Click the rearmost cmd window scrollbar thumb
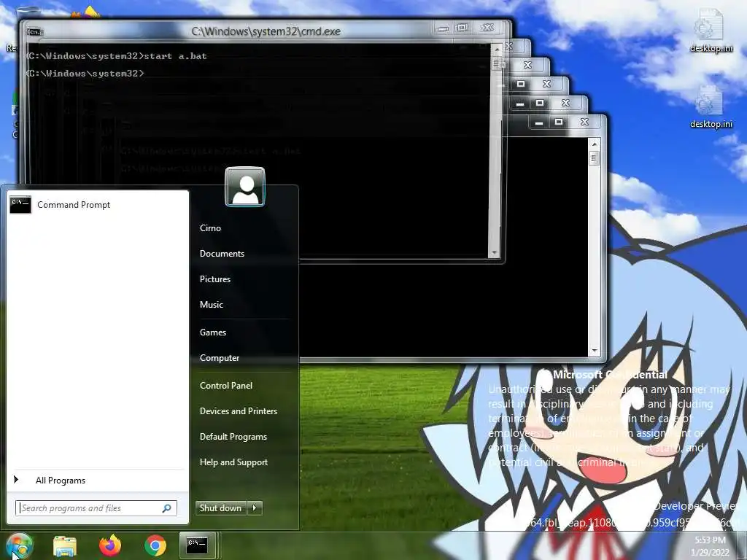The width and height of the screenshot is (747, 560). tap(594, 158)
